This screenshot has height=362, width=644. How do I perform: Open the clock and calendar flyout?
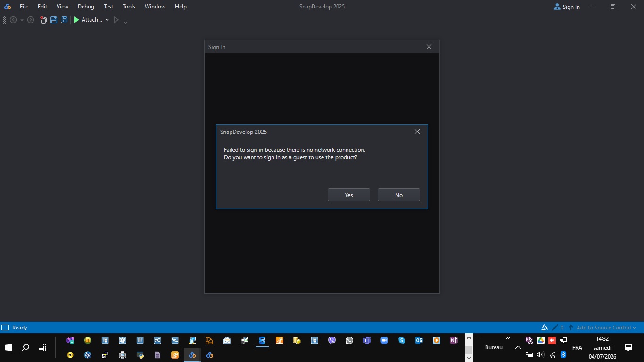[x=603, y=347]
